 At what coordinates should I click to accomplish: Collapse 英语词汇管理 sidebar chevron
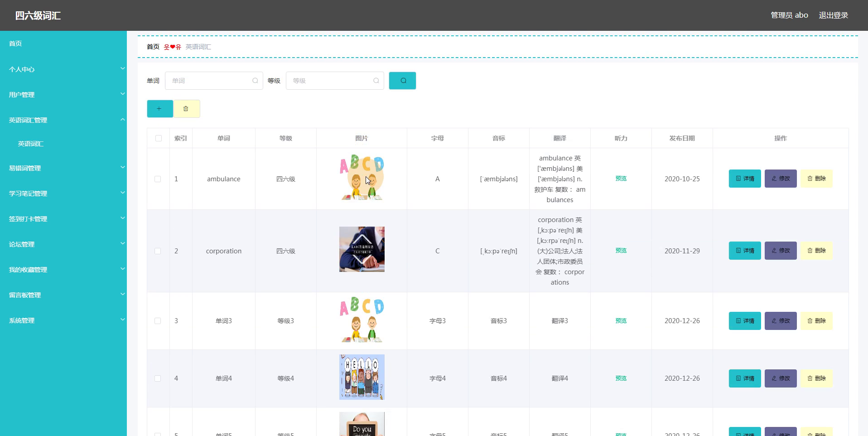tap(122, 119)
